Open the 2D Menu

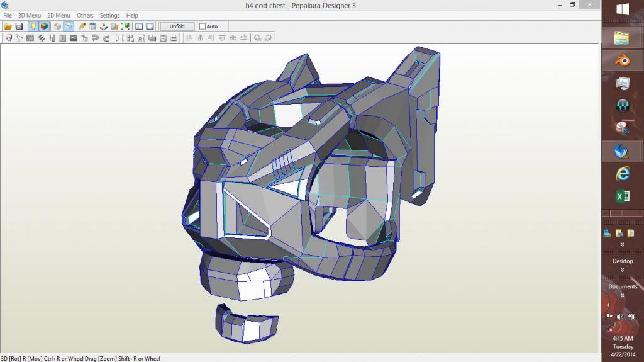[58, 15]
